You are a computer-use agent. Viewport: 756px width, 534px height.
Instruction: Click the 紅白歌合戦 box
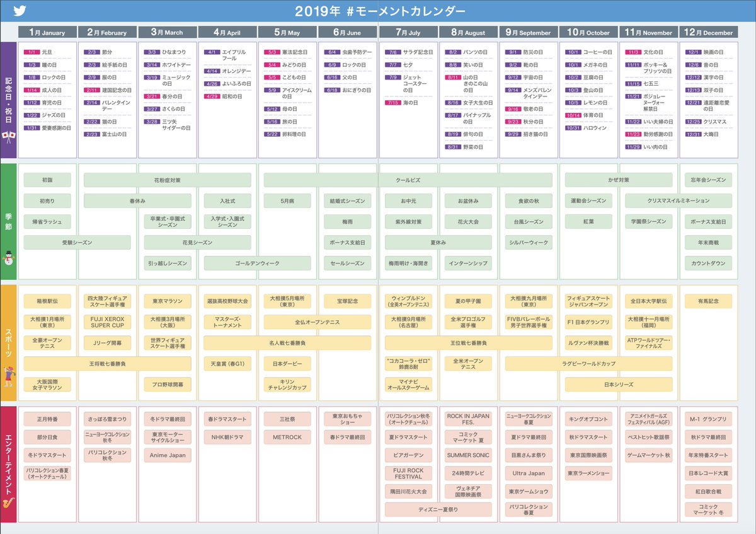(709, 492)
